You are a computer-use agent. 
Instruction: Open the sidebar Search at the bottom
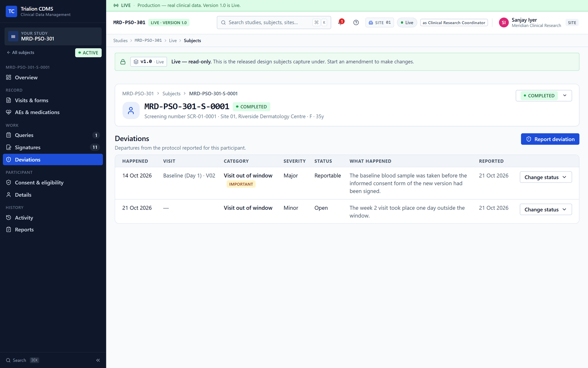point(23,360)
